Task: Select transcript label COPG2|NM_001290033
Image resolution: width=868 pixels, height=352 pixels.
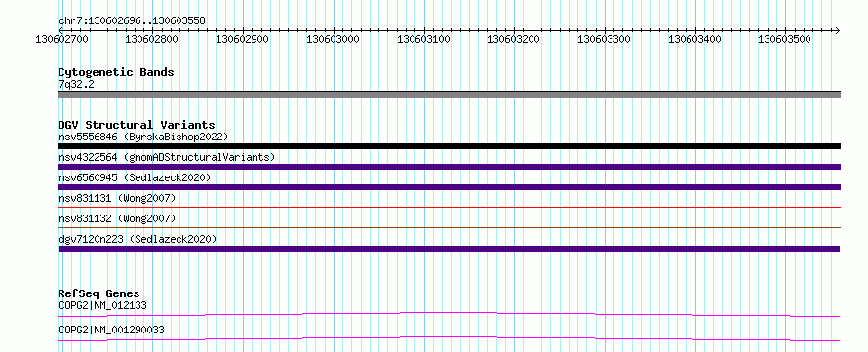Action: coord(111,331)
